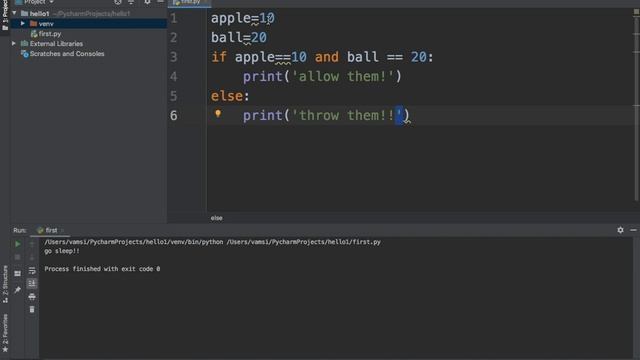Pin the Run tab
640x360 pixels.
(18, 290)
